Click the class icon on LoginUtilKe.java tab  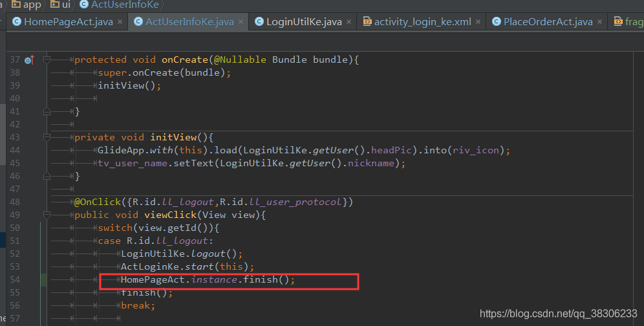[x=259, y=22]
